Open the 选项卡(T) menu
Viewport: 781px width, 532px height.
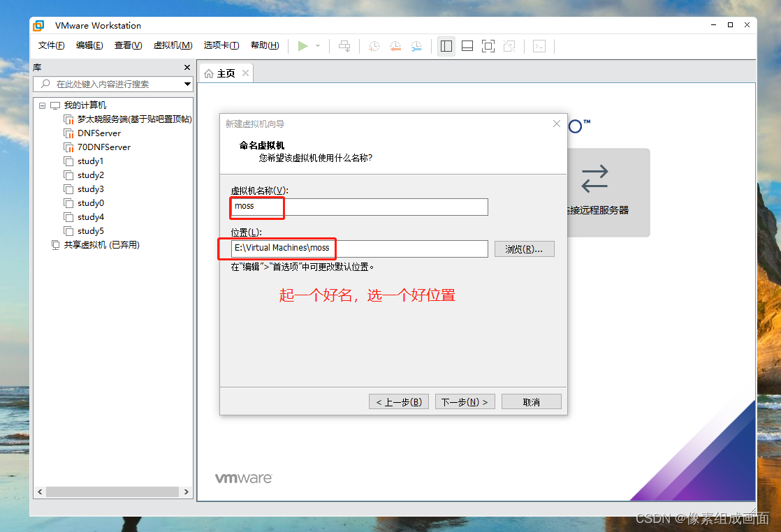coord(221,45)
